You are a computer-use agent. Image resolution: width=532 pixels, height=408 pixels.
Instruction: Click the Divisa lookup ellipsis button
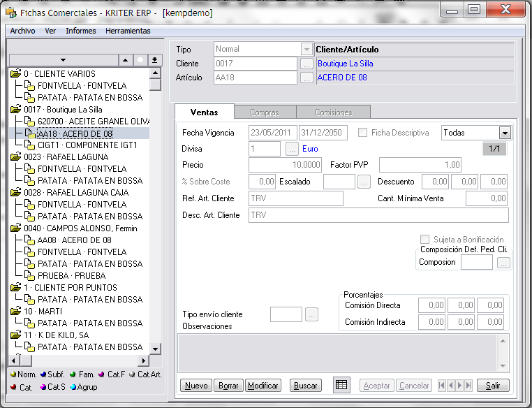click(x=292, y=149)
